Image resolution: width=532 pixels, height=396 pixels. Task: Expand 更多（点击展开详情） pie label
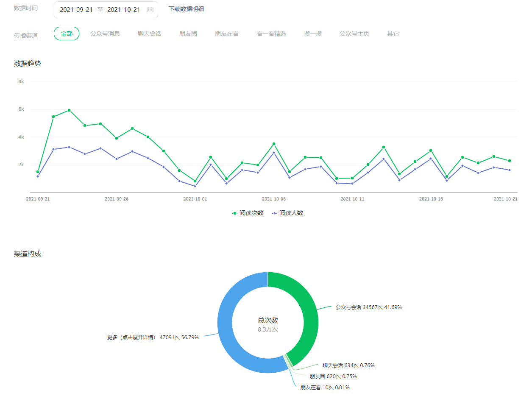pos(153,337)
